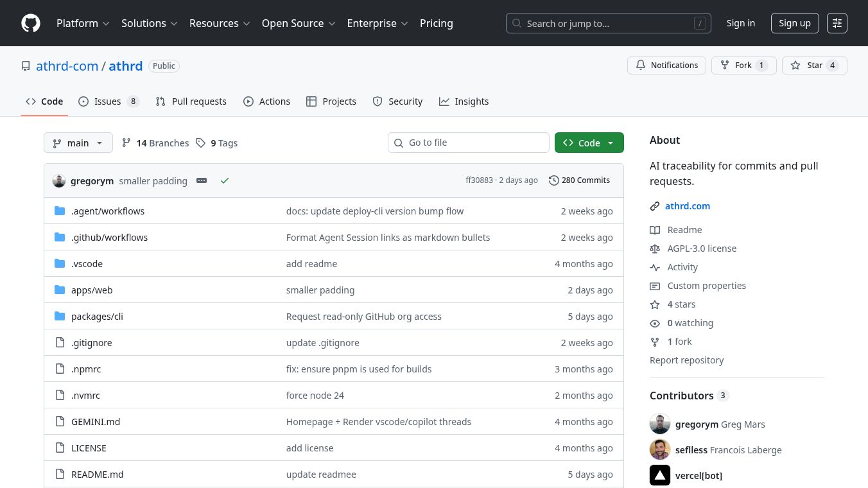Star the athrd repository
Image resolution: width=868 pixels, height=488 pixels.
pyautogui.click(x=814, y=65)
